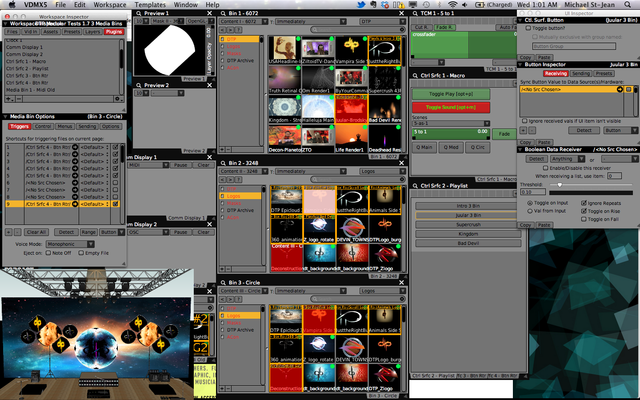Click the 'Toggle Play [opt+p]' button

(x=451, y=94)
